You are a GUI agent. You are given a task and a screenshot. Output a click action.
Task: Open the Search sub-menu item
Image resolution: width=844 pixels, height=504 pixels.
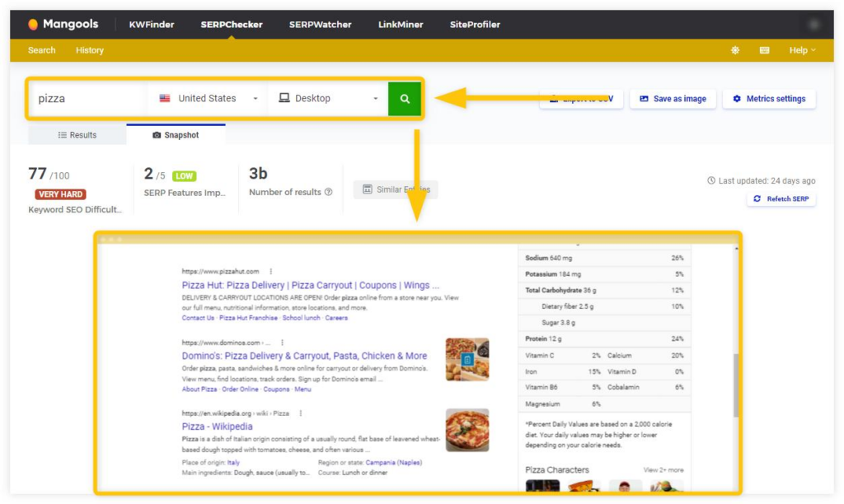point(41,50)
